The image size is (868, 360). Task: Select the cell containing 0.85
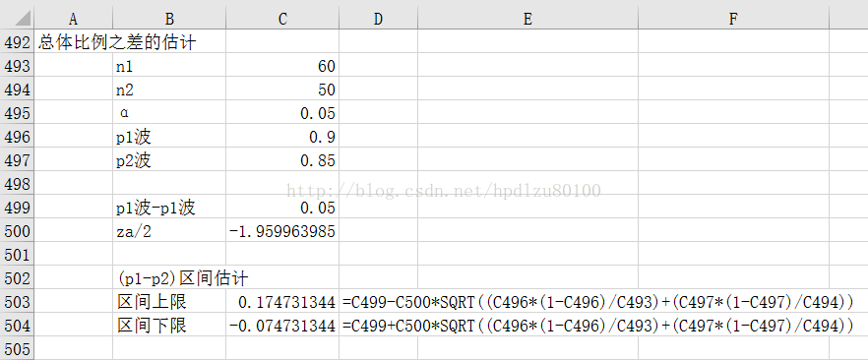coord(282,160)
